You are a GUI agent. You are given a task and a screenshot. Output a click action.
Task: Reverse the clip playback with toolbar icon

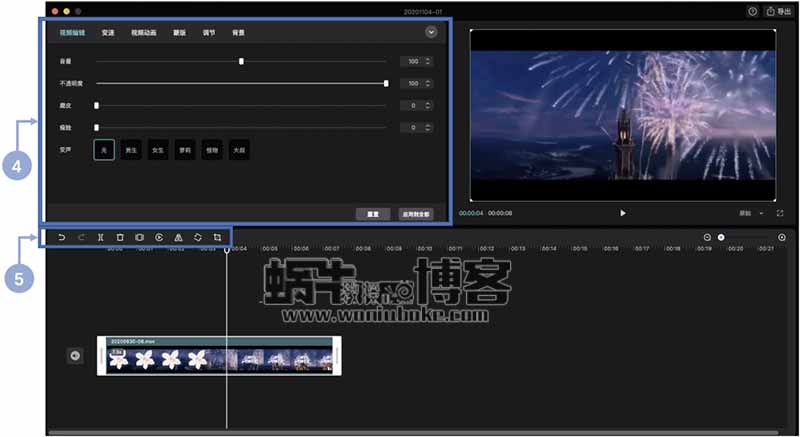[159, 237]
